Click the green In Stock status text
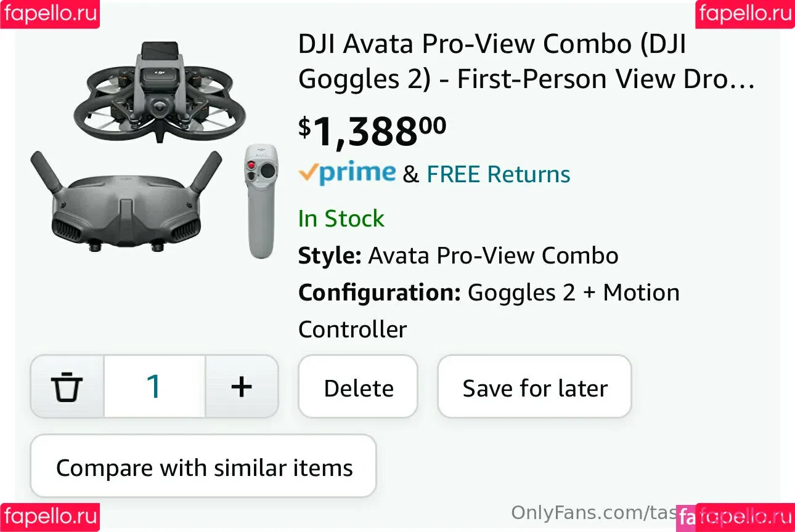Image resolution: width=795 pixels, height=532 pixels. (x=341, y=219)
